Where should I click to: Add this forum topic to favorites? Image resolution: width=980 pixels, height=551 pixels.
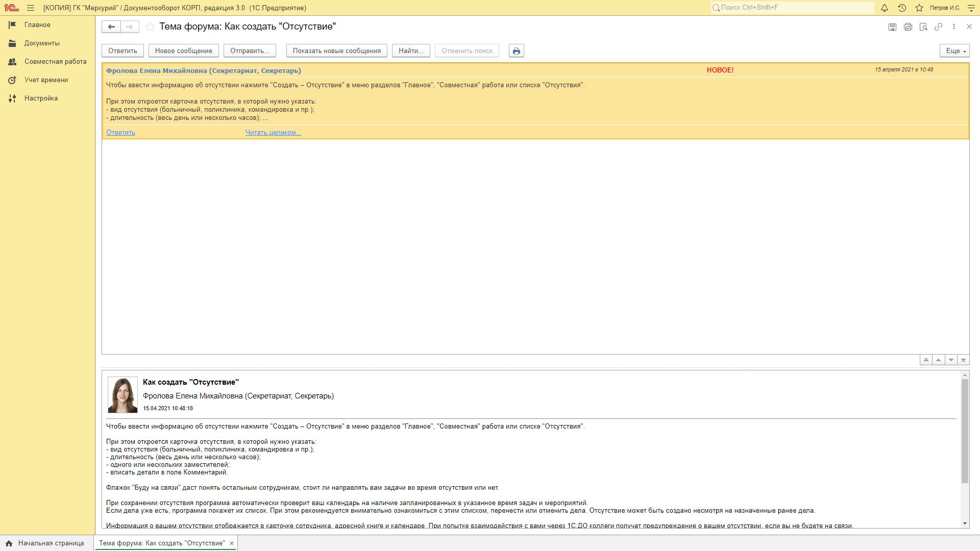[150, 27]
